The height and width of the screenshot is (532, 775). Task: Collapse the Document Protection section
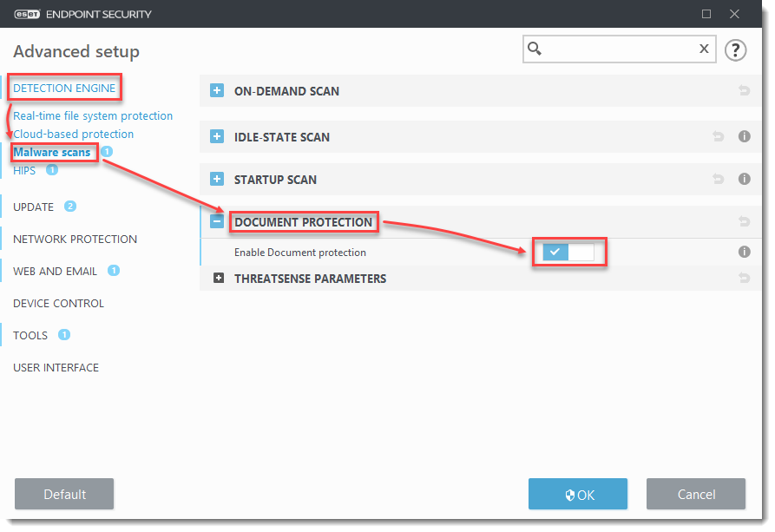click(x=216, y=221)
